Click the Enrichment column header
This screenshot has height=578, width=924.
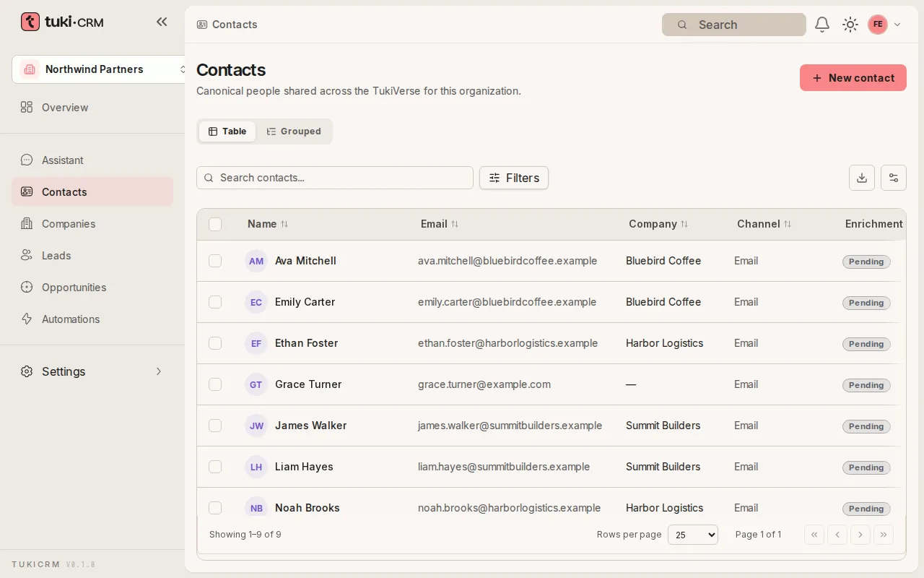[x=873, y=224]
